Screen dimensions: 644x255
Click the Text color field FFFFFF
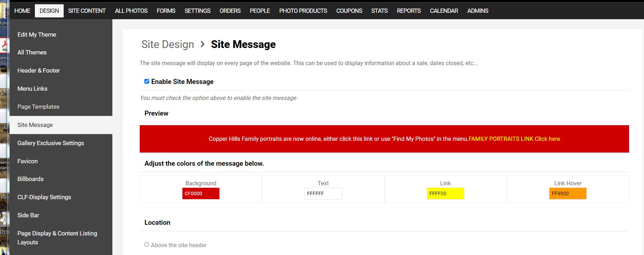point(323,193)
